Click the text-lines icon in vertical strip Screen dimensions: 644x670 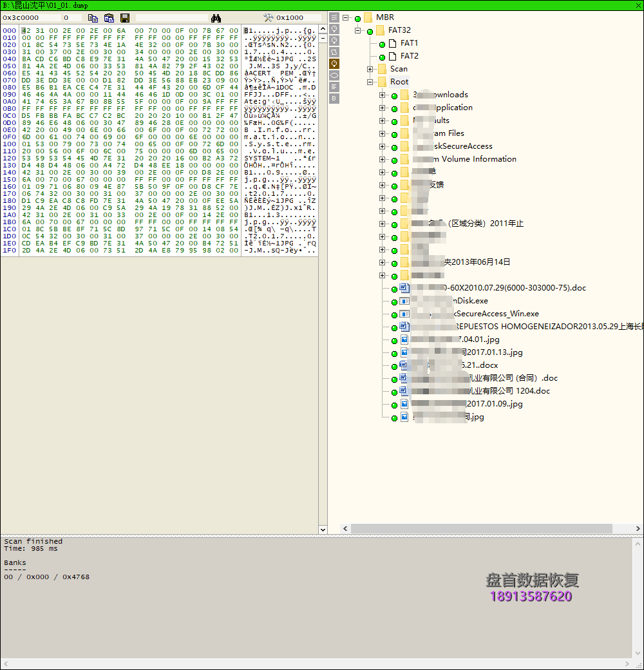(x=334, y=87)
